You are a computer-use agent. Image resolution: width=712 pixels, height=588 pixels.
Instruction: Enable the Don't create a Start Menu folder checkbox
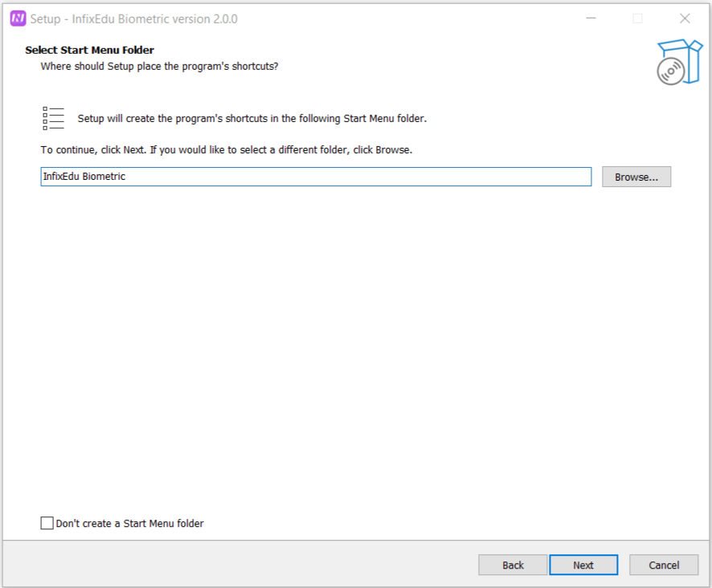[x=47, y=524]
